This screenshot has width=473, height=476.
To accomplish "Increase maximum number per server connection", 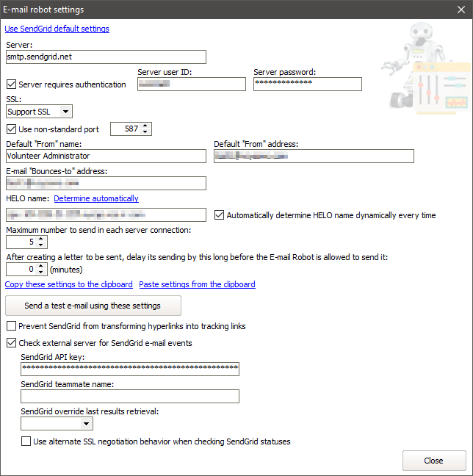I will point(41,238).
